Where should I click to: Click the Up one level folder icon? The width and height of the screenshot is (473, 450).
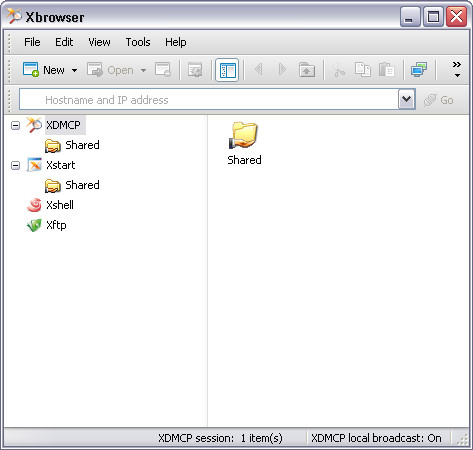point(307,70)
